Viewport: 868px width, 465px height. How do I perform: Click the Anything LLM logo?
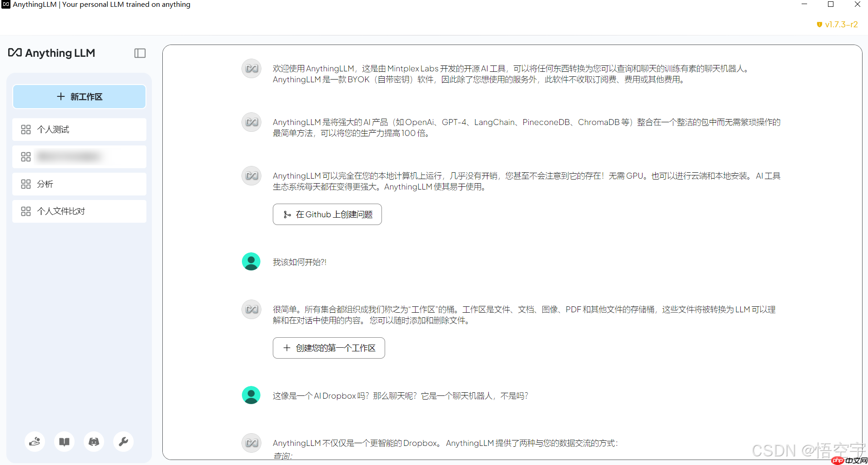pyautogui.click(x=51, y=53)
